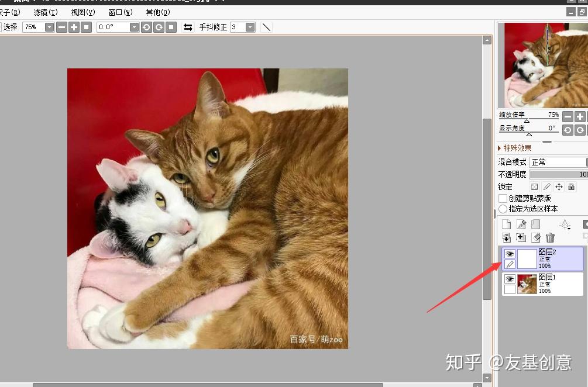This screenshot has height=387, width=588.
Task: Reset canvas rotation using the toolbar square button
Action: point(171,27)
